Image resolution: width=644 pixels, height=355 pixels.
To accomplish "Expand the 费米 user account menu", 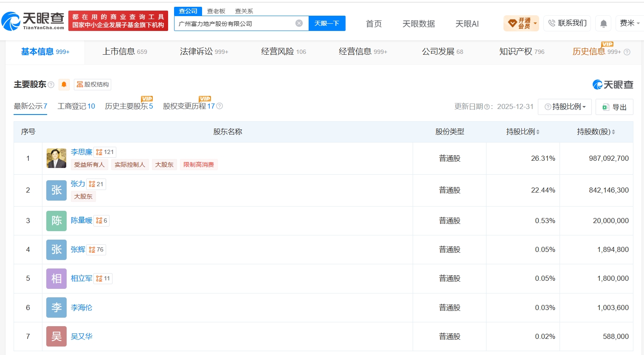I will [x=630, y=23].
